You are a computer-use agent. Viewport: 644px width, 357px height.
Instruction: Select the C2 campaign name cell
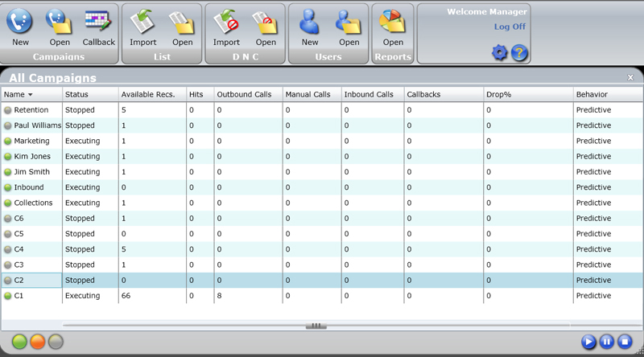(x=31, y=281)
